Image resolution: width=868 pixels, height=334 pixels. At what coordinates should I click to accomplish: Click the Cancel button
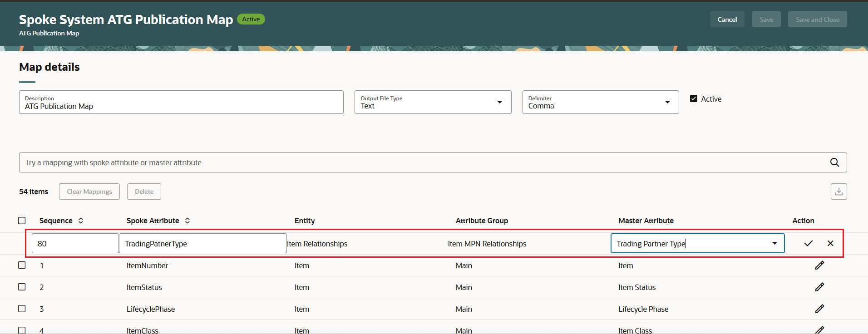tap(727, 19)
